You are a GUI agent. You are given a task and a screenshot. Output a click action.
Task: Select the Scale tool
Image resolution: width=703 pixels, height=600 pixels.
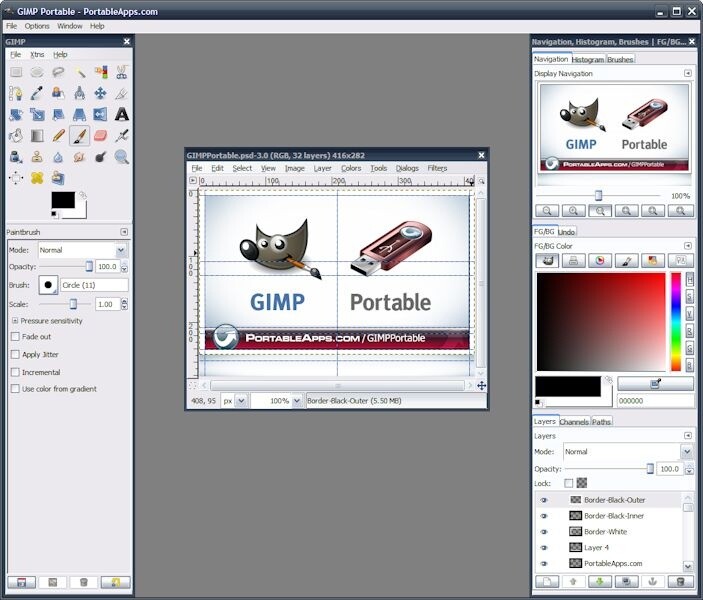pyautogui.click(x=37, y=114)
